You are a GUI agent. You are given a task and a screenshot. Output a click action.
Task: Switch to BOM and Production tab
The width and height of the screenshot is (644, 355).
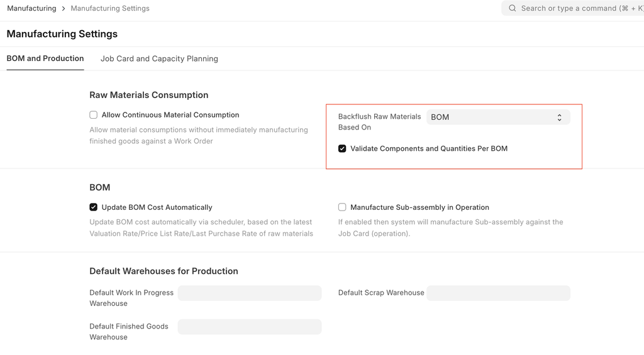coord(45,58)
